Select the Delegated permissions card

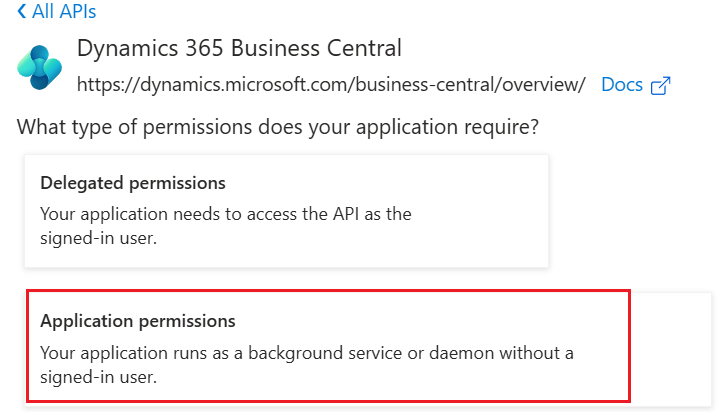coord(286,211)
